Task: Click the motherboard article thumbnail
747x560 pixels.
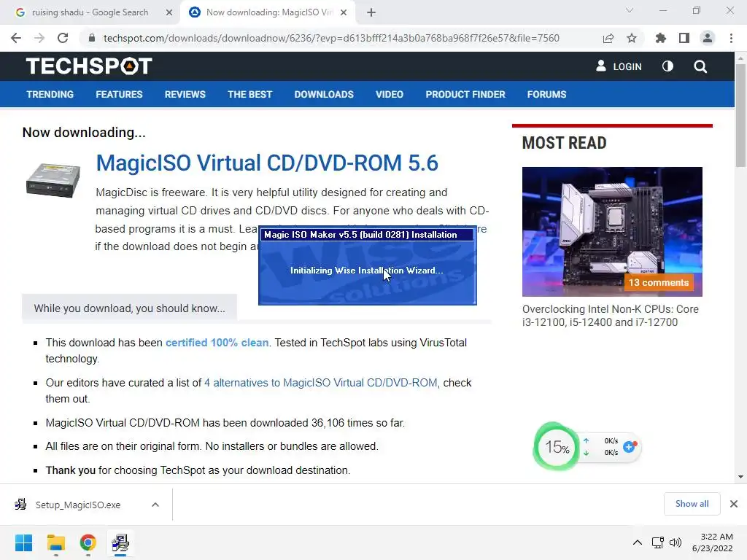Action: click(612, 231)
